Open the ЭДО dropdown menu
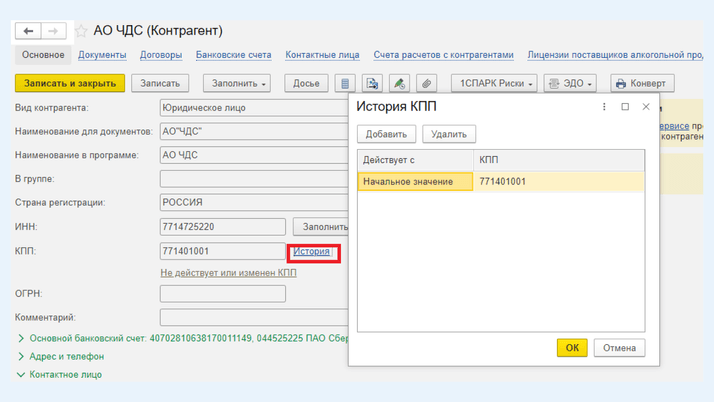The width and height of the screenshot is (714, 402). coord(571,84)
